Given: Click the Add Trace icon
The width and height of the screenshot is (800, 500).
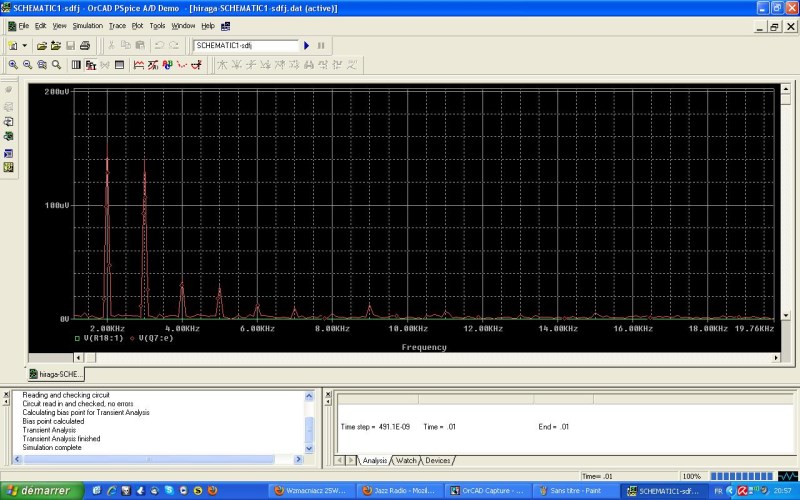Looking at the screenshot, I should [x=139, y=65].
